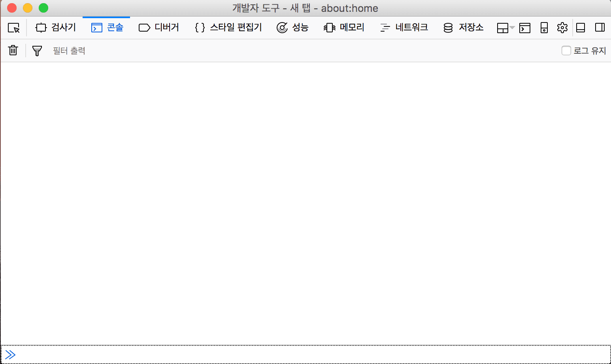Switch to the 검사기 tab

56,28
